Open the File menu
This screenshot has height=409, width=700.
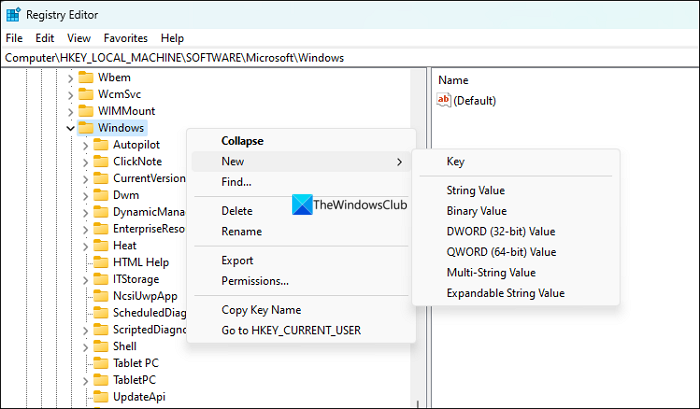tap(14, 38)
